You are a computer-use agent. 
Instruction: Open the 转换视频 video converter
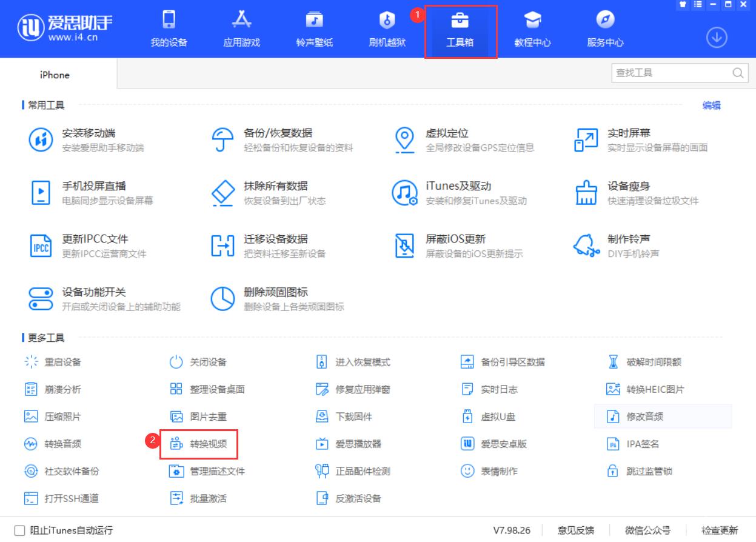[x=205, y=444]
